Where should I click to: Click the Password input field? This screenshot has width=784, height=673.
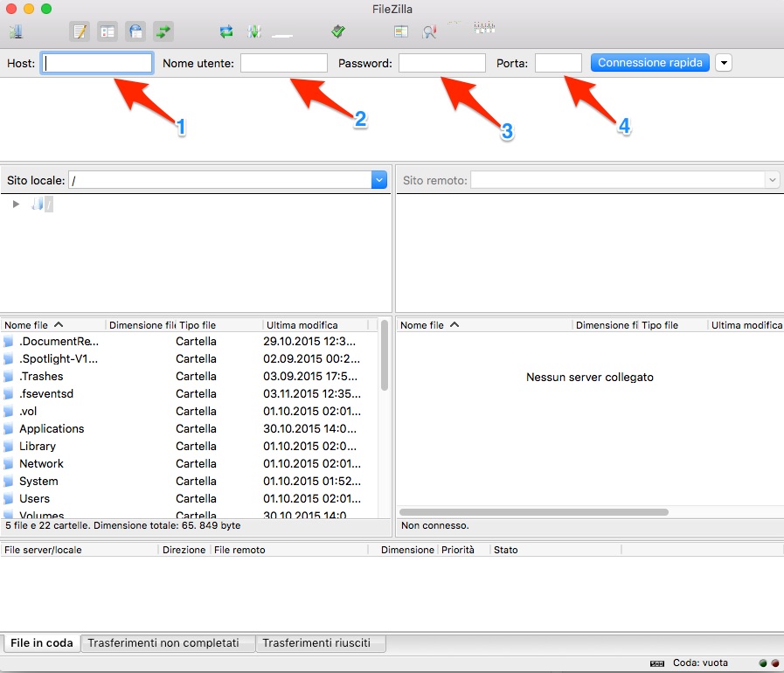click(442, 63)
